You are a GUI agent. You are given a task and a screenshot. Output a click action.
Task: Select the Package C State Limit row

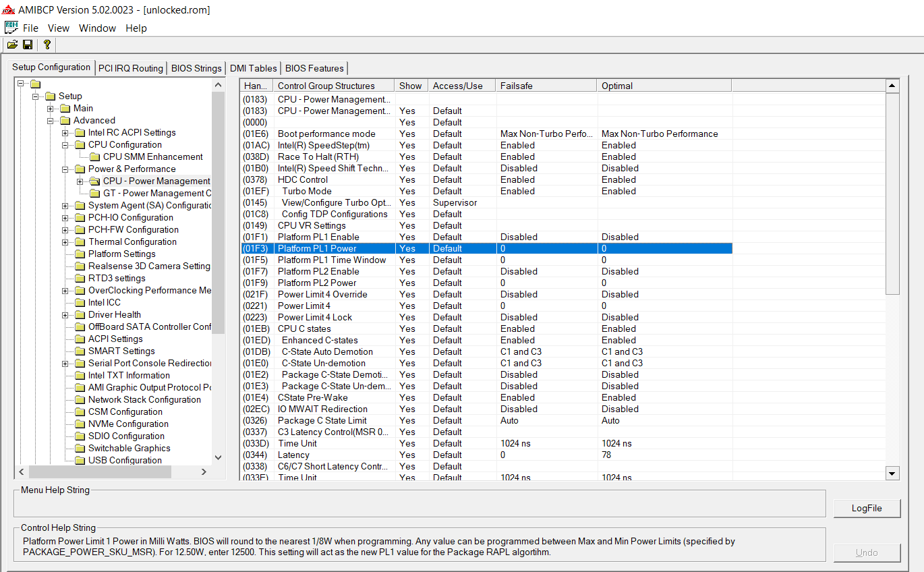(x=486, y=421)
